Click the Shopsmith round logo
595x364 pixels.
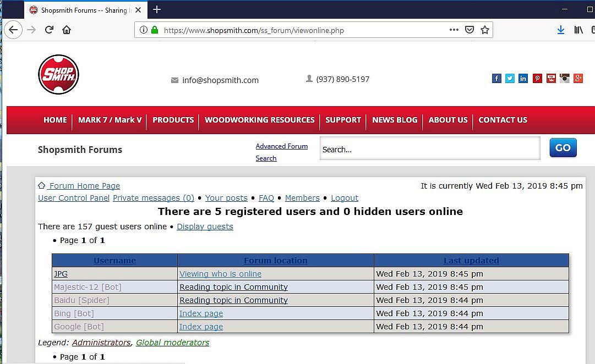58,74
